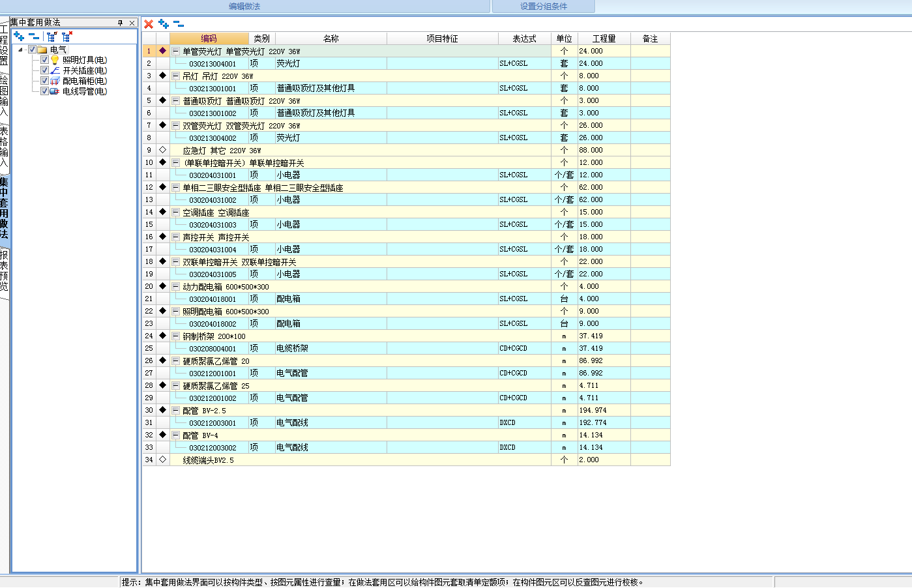Click the diamond marker in row 16
912x588 pixels.
(x=163, y=237)
